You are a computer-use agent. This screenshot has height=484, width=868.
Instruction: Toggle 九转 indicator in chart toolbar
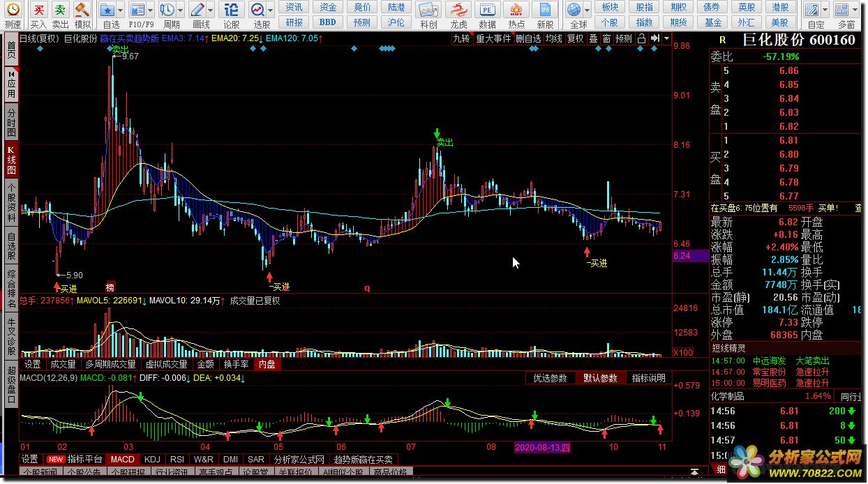point(461,38)
